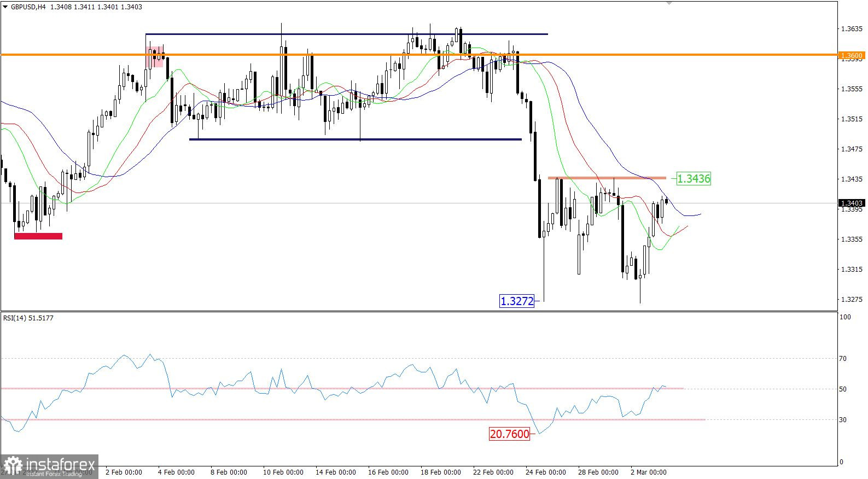Select the green 1.3436 price label
Screen dimensions: 868x479
pos(694,178)
